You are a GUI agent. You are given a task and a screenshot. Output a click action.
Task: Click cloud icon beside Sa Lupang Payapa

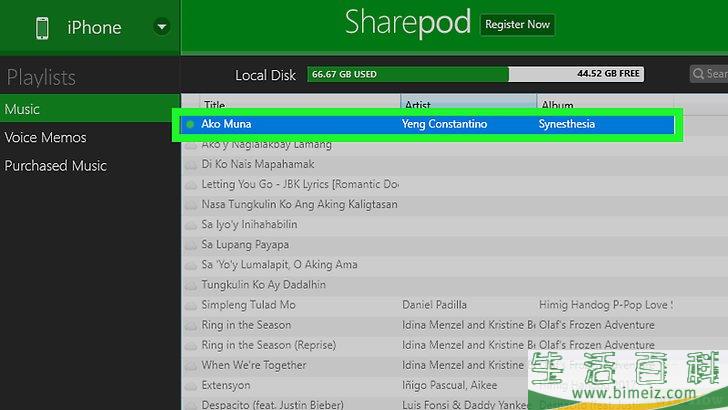click(191, 245)
